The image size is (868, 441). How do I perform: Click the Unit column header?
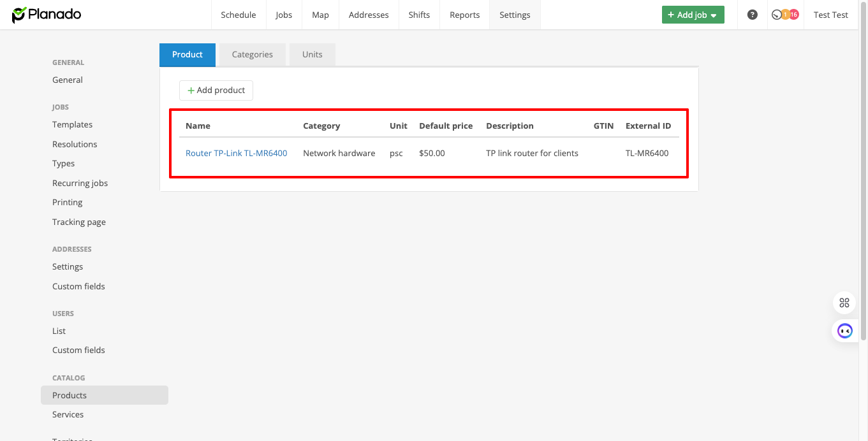click(x=399, y=126)
